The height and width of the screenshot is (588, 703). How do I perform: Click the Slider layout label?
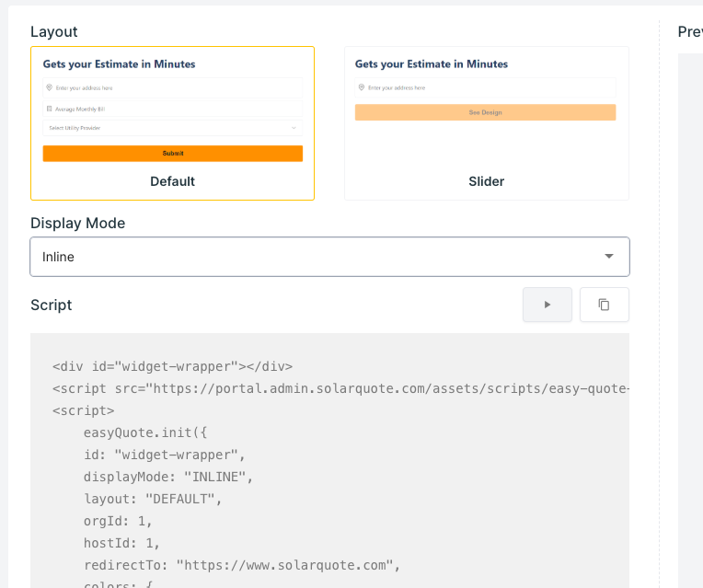(486, 181)
